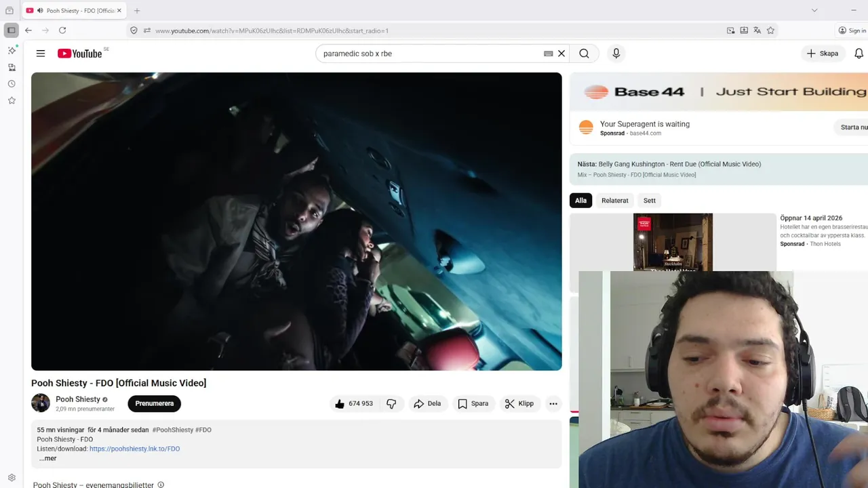Dislike the video with thumbs down

(x=391, y=403)
